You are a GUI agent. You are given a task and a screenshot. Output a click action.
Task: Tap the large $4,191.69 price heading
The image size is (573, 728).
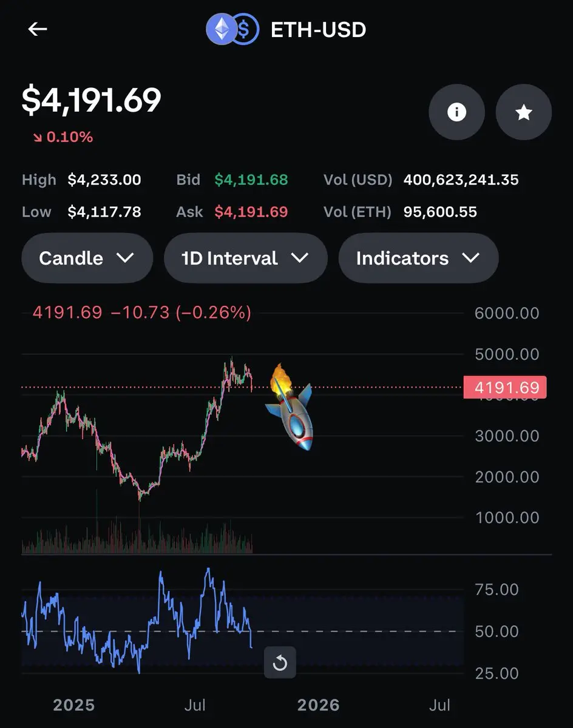click(x=91, y=100)
